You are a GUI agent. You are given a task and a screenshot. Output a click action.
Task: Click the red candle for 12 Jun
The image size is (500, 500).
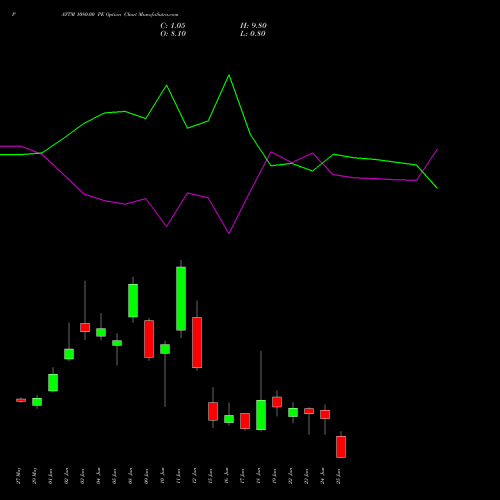(x=197, y=342)
